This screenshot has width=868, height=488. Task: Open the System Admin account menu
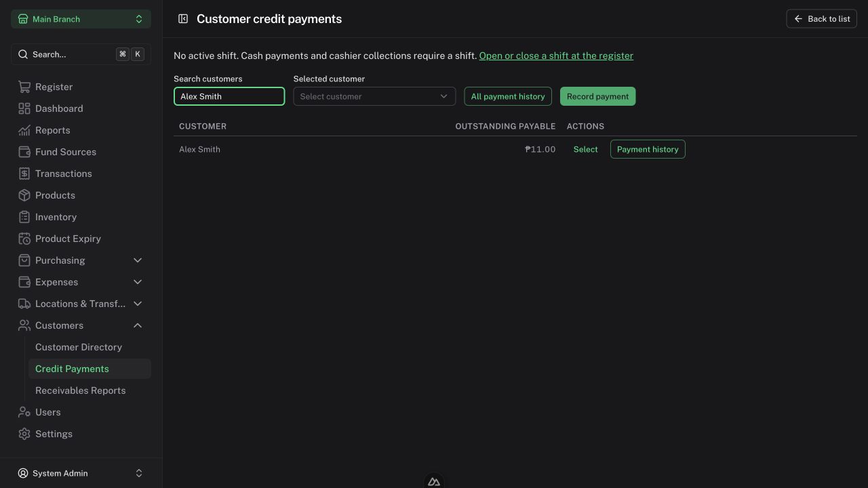81,473
